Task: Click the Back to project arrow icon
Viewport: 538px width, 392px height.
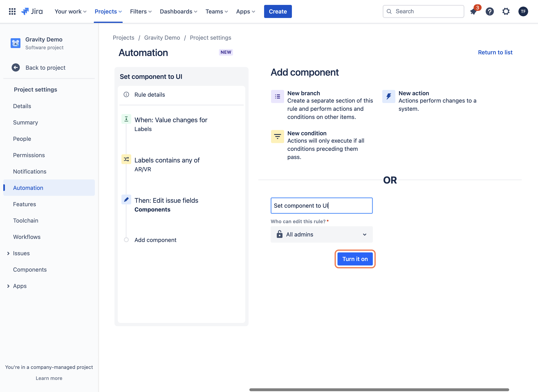Action: [16, 68]
